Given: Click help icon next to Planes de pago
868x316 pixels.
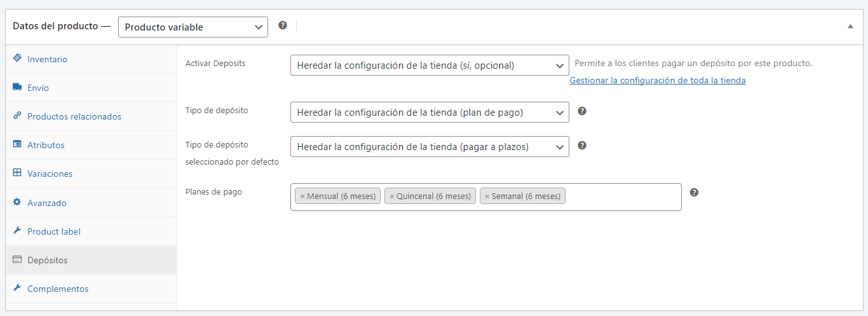Looking at the screenshot, I should [x=695, y=193].
